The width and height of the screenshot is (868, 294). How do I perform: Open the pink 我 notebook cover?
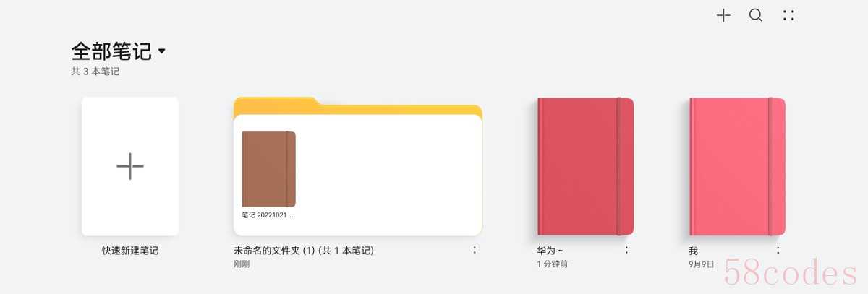[x=737, y=166]
